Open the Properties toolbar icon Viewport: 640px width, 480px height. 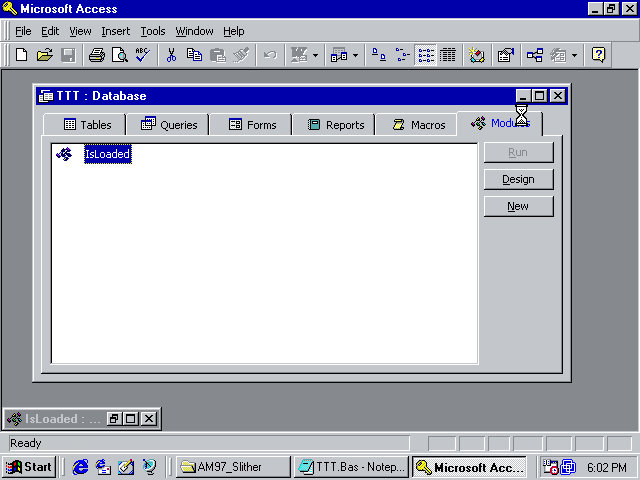click(x=506, y=55)
